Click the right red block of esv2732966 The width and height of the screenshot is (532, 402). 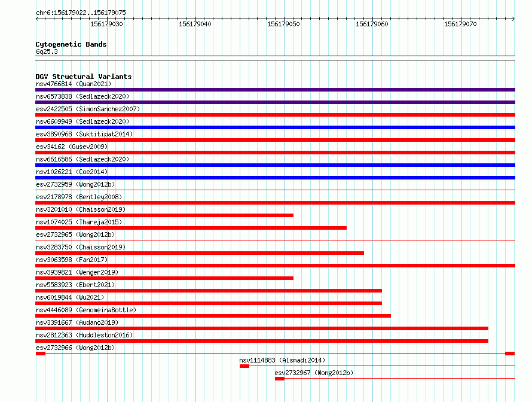(510, 354)
